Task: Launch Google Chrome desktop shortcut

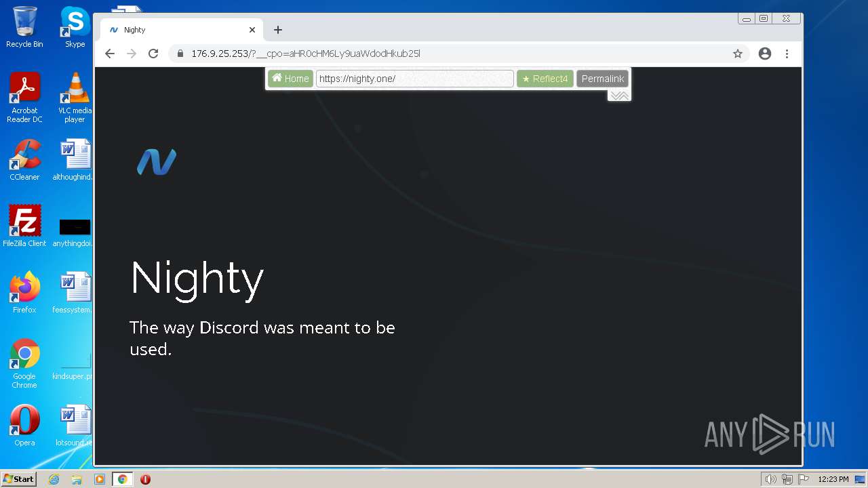Action: [24, 363]
